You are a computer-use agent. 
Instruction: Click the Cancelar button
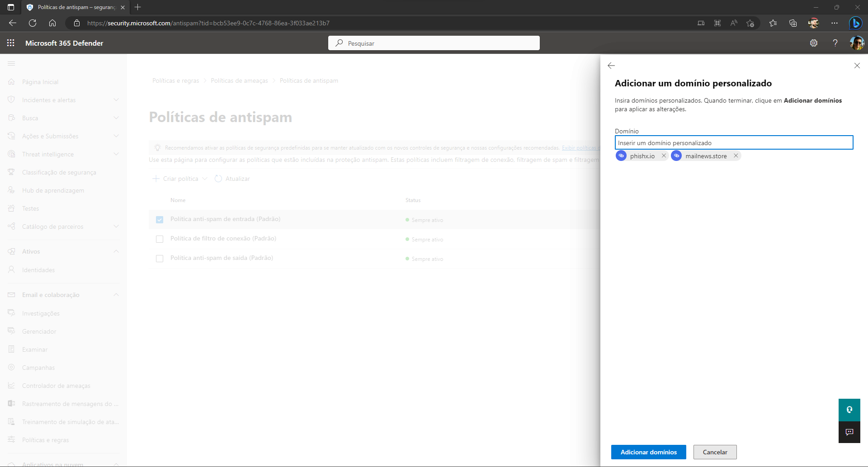pos(715,452)
